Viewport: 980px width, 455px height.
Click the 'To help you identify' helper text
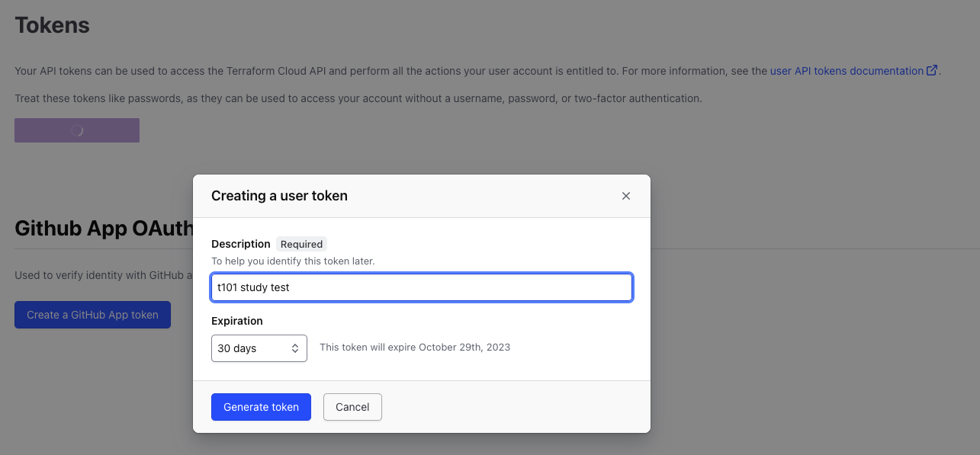293,261
